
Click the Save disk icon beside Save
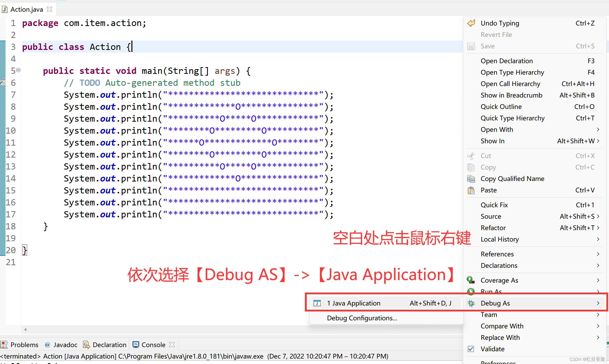pos(471,46)
